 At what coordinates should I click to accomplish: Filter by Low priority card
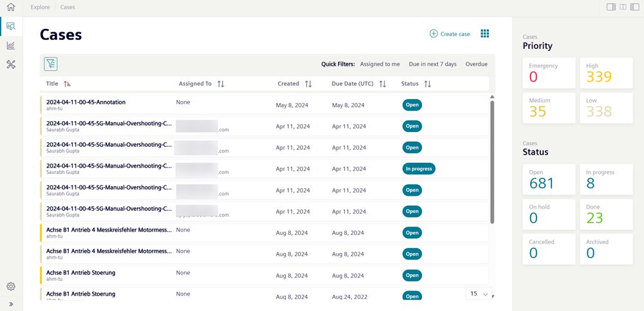[x=606, y=108]
